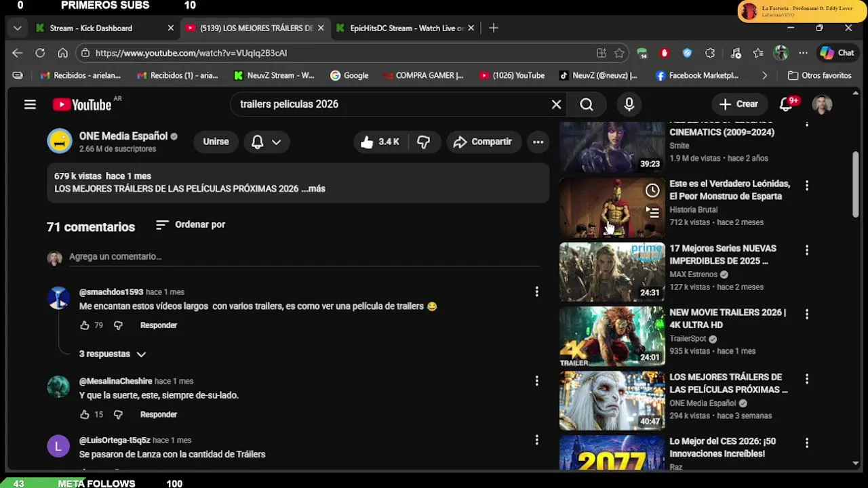Like the video with 3.4 K
Image resolution: width=868 pixels, height=488 pixels.
click(x=379, y=142)
